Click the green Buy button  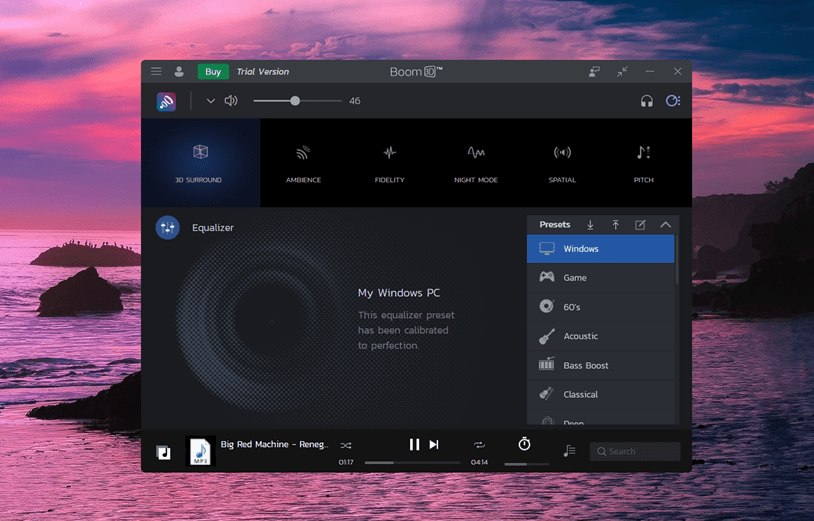213,72
